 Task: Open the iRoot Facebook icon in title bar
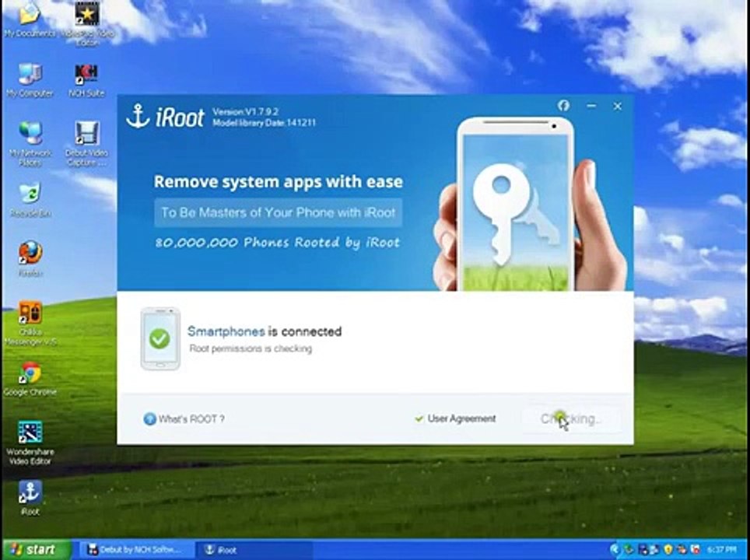click(x=563, y=106)
